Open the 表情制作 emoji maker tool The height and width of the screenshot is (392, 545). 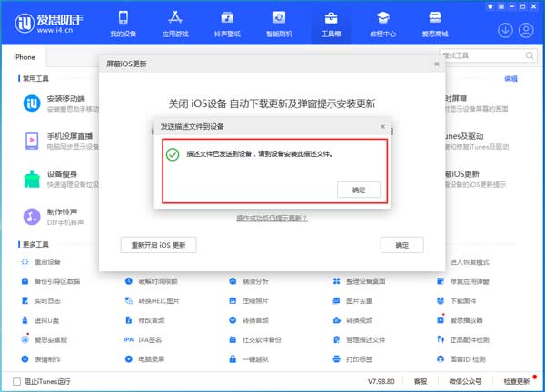click(41, 359)
